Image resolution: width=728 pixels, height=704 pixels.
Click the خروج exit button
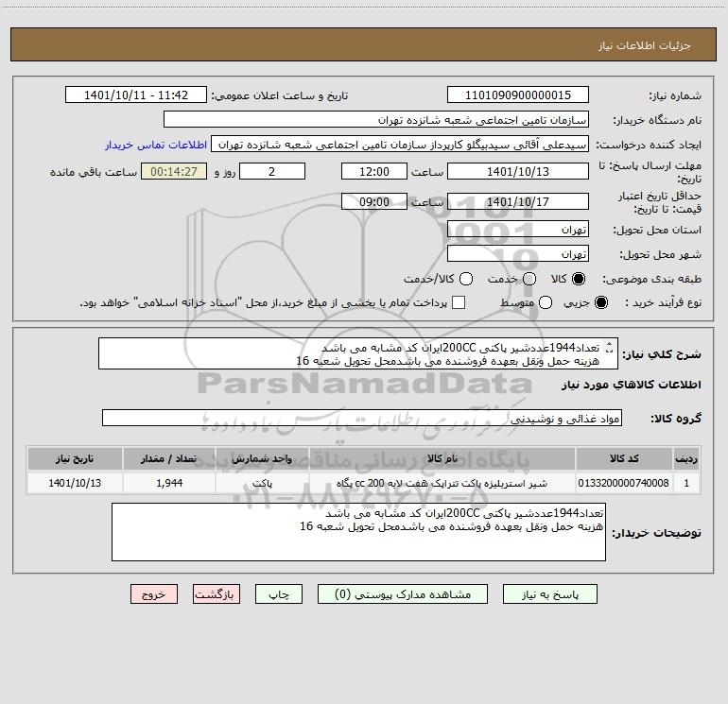(x=154, y=594)
